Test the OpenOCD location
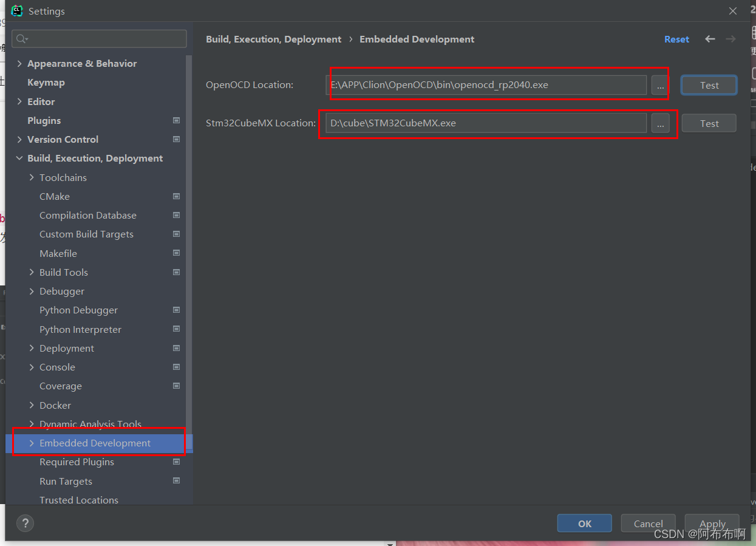This screenshot has width=756, height=546. [709, 85]
